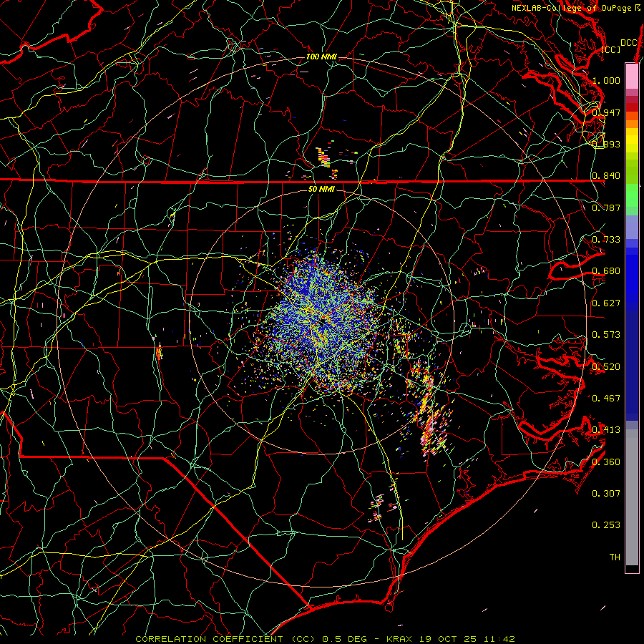Click the 0.680 scale value
The width and height of the screenshot is (644, 644).
pos(606,271)
